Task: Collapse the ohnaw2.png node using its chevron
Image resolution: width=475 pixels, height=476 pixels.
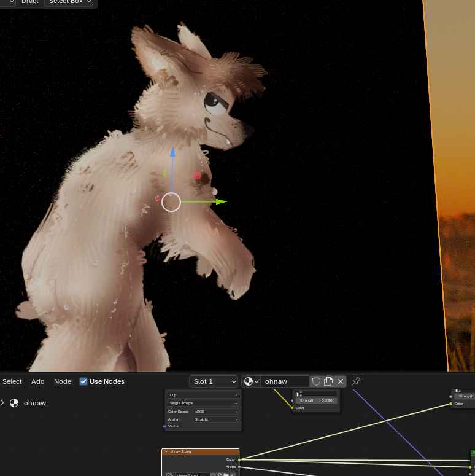Action: 166,451
